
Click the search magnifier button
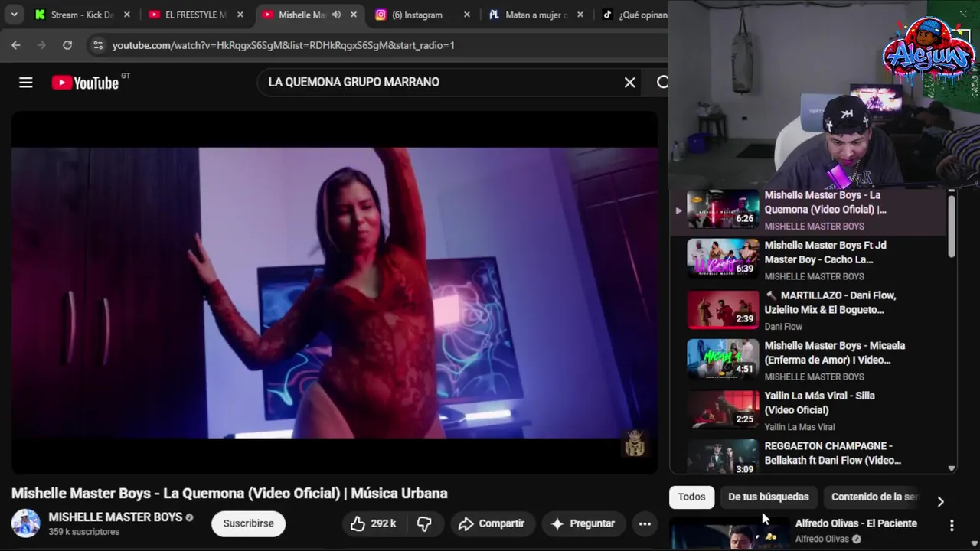(662, 83)
